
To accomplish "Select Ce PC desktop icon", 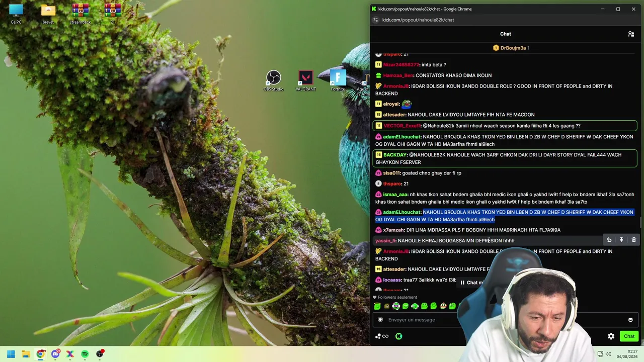I will pyautogui.click(x=16, y=14).
